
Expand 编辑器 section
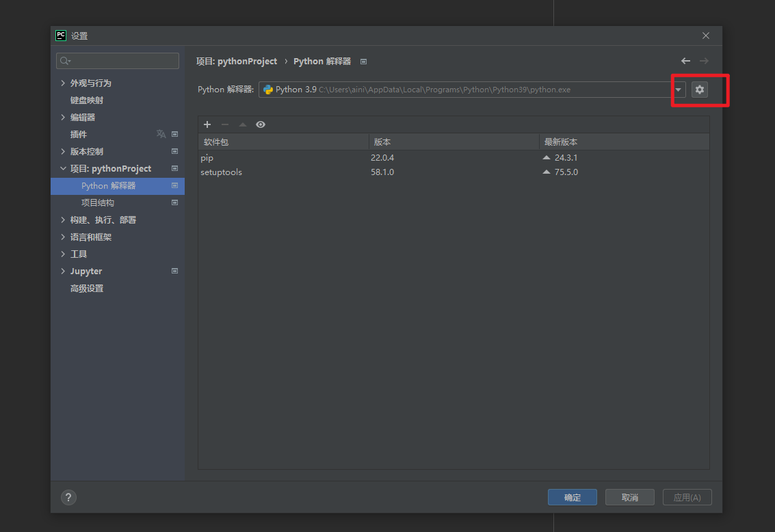point(63,117)
